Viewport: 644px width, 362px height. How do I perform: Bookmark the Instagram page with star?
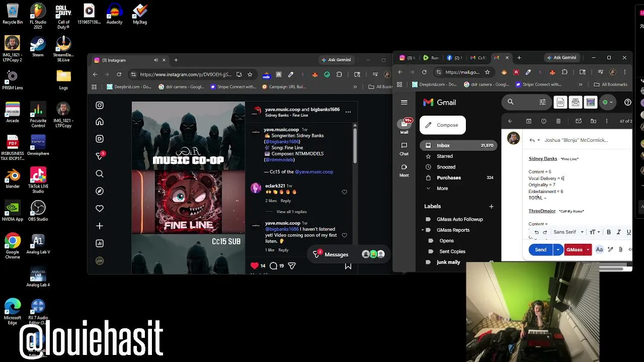[250, 74]
